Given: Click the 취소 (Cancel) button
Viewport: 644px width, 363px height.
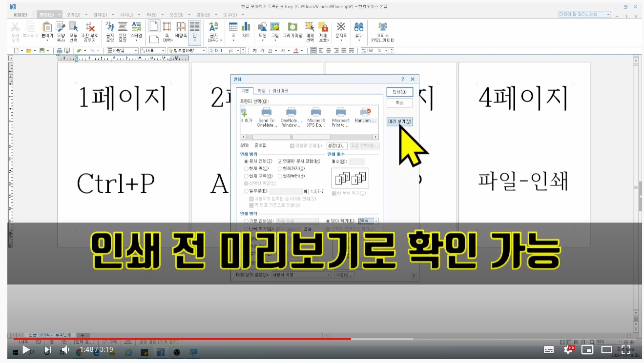Looking at the screenshot, I should tap(399, 103).
